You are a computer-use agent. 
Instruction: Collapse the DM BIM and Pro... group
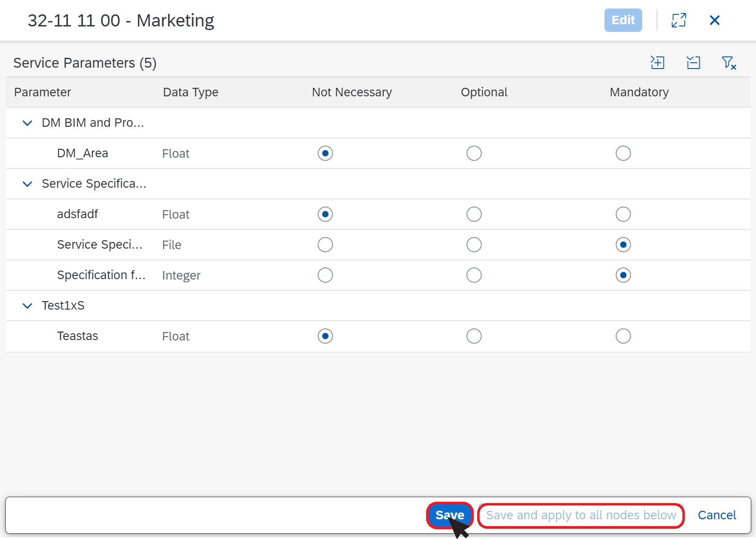[27, 123]
